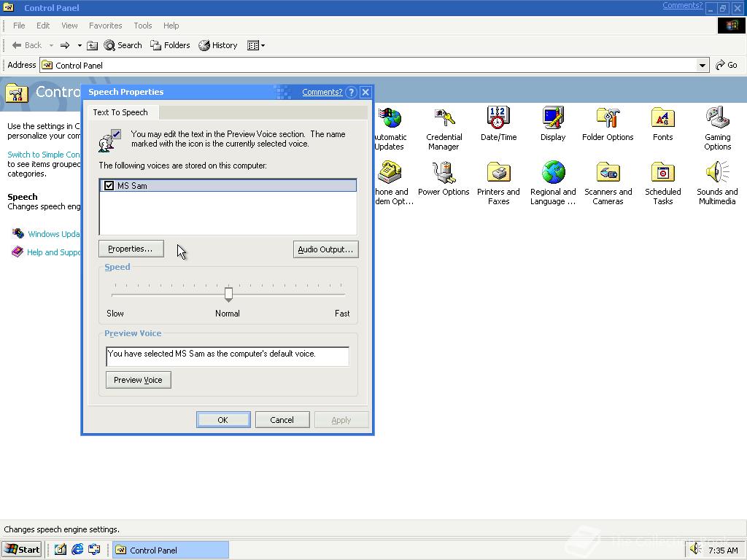Open Phone and Modem Options icon
This screenshot has width=747, height=560.
pyautogui.click(x=393, y=183)
